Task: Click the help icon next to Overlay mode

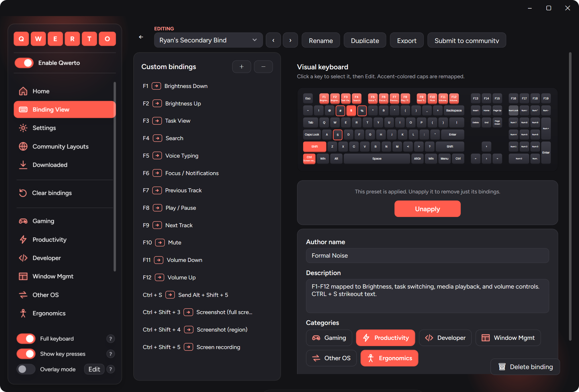Action: [110, 369]
